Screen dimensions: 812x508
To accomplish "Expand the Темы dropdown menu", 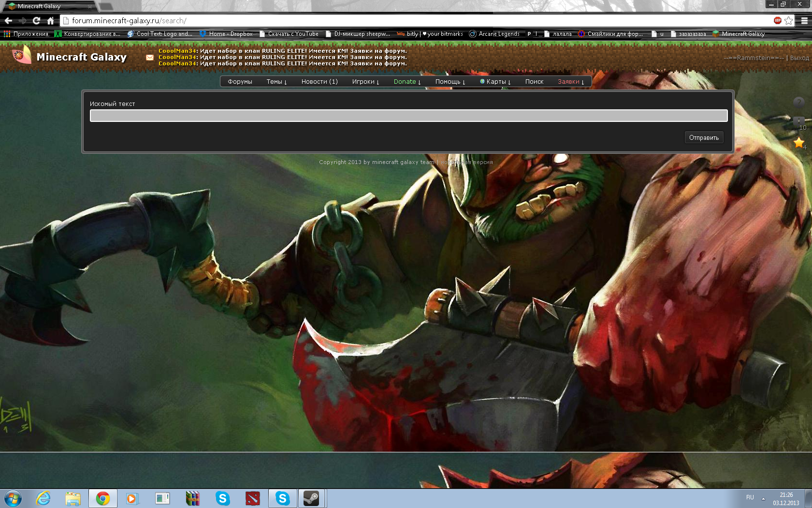I will point(276,82).
